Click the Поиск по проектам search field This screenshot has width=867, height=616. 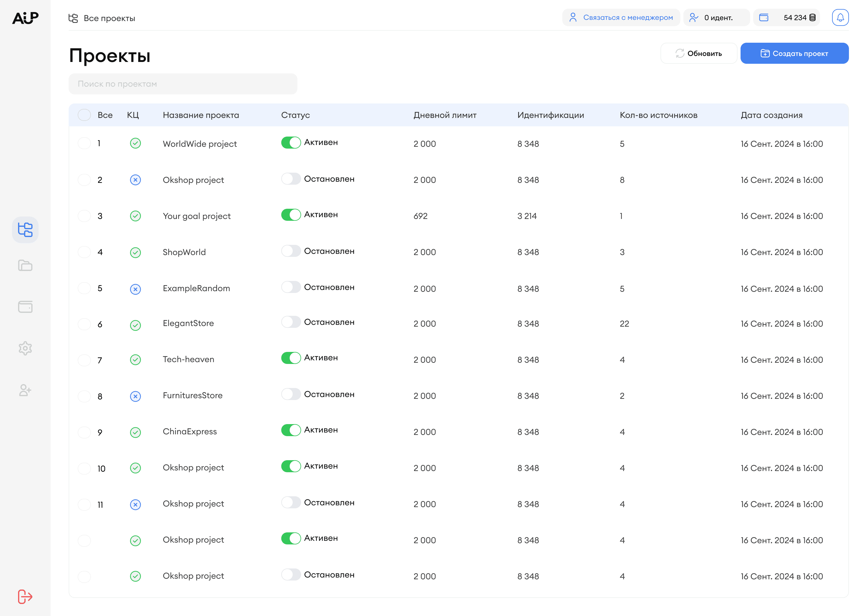tap(183, 84)
